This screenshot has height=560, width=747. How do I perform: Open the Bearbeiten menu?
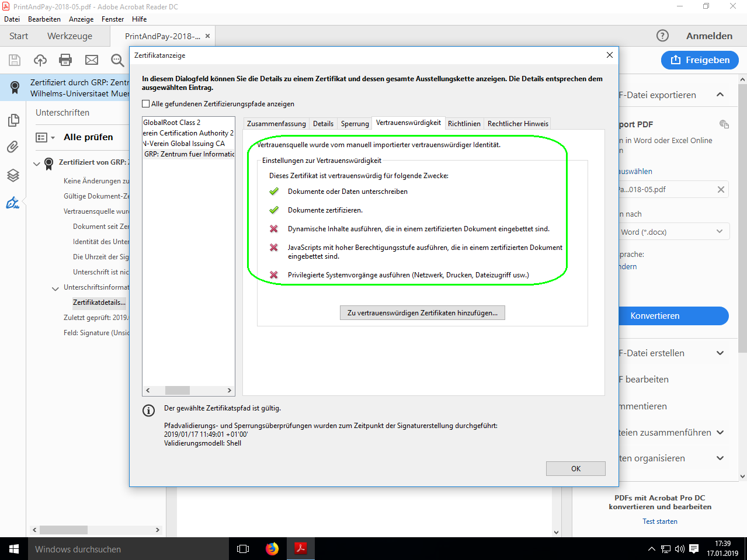[44, 19]
